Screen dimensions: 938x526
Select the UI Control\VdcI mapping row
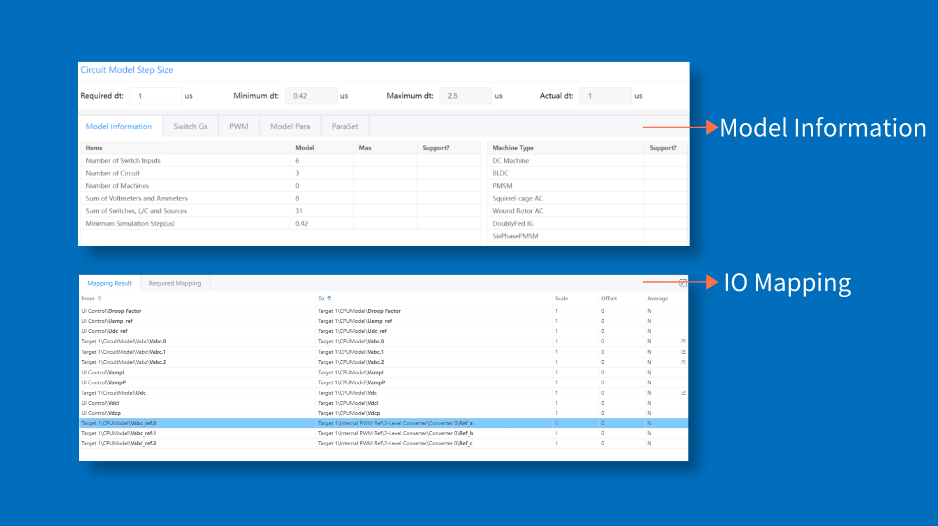383,403
